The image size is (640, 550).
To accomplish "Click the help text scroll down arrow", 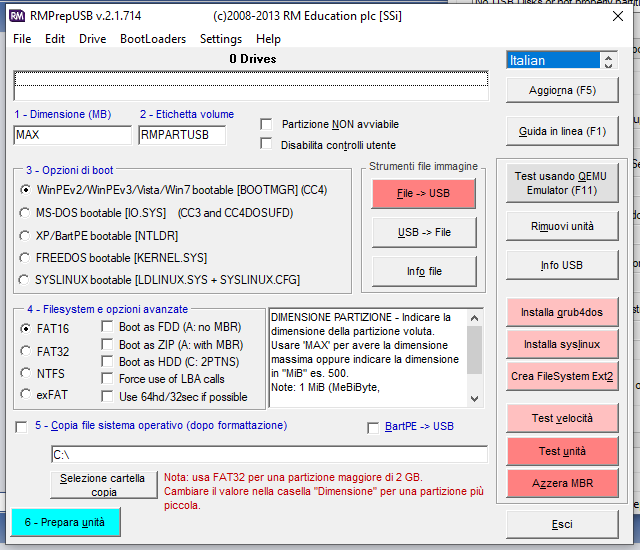I will click(474, 399).
